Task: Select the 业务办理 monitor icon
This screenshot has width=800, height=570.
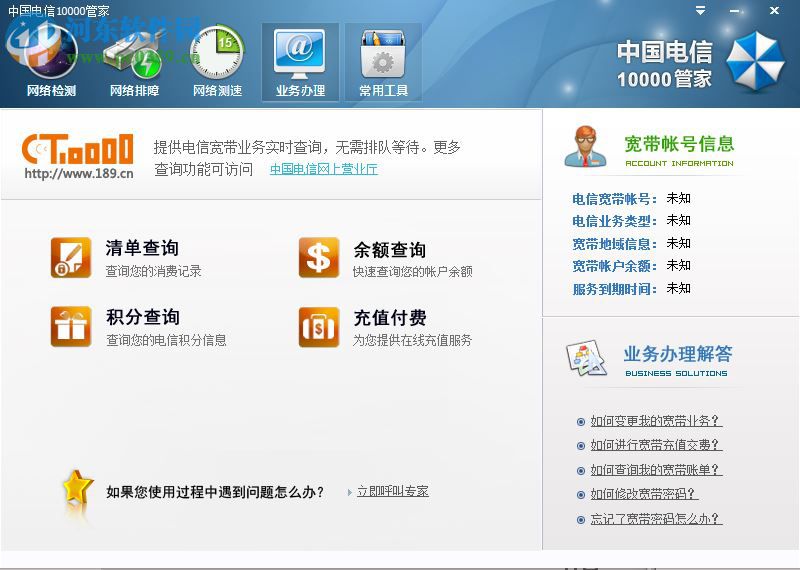Action: pyautogui.click(x=300, y=54)
